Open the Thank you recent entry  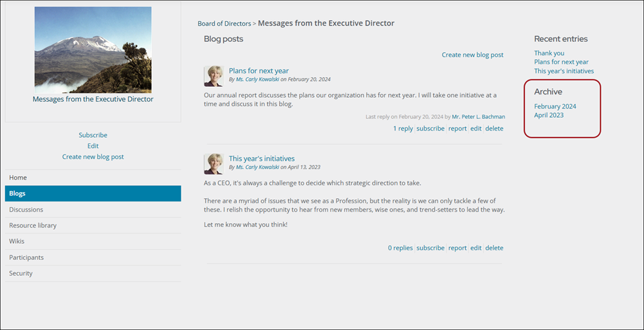click(549, 53)
